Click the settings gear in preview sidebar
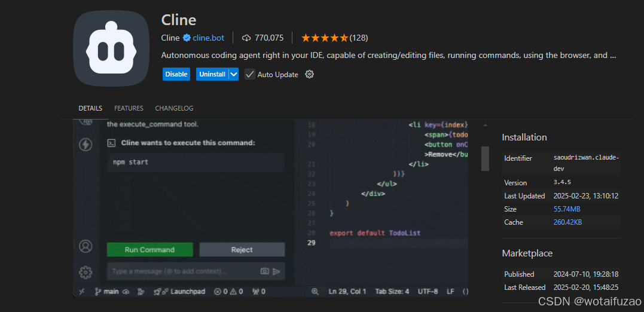644x312 pixels. [x=86, y=272]
